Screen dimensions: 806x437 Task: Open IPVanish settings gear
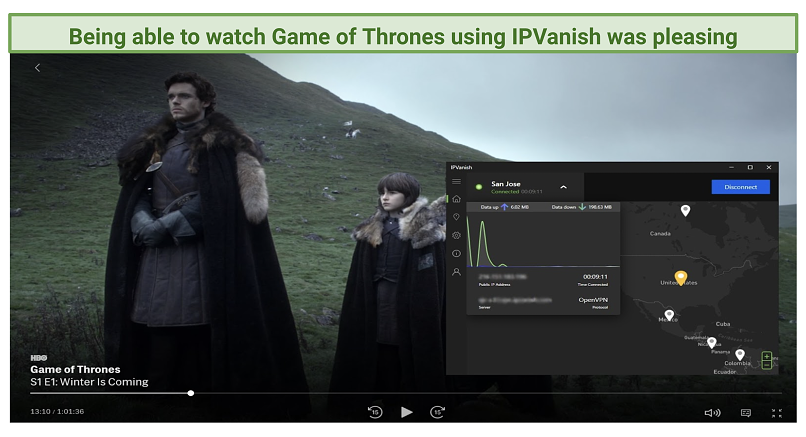(x=456, y=235)
